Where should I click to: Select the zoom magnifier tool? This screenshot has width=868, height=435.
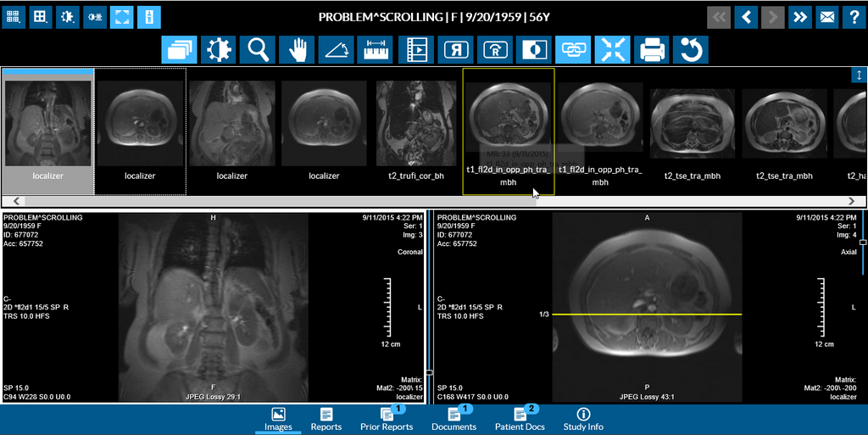tap(257, 50)
